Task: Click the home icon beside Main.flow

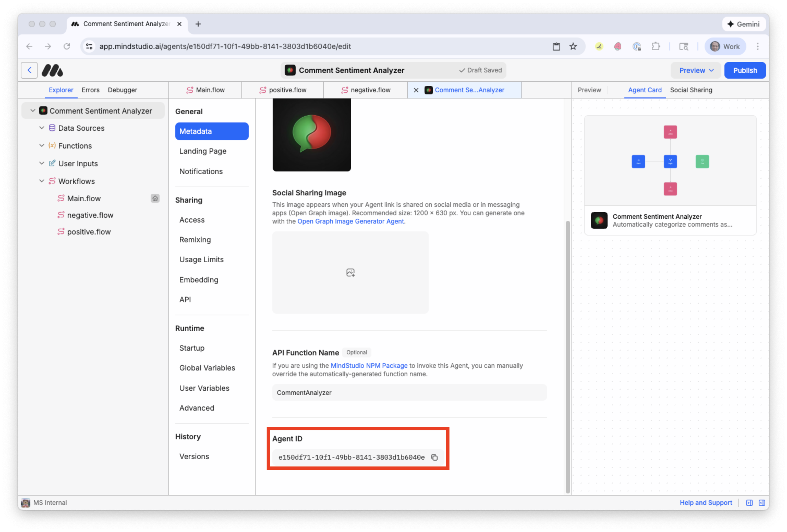Action: 155,198
